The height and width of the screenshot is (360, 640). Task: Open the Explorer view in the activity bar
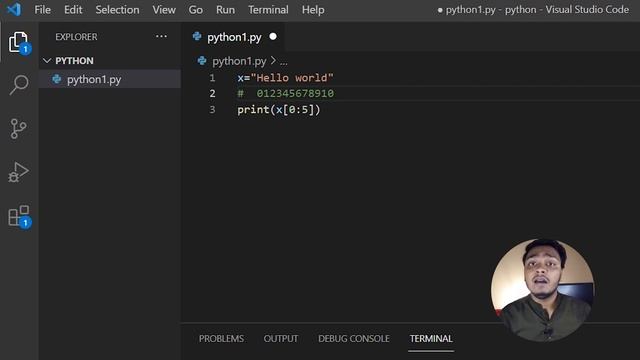click(x=19, y=42)
